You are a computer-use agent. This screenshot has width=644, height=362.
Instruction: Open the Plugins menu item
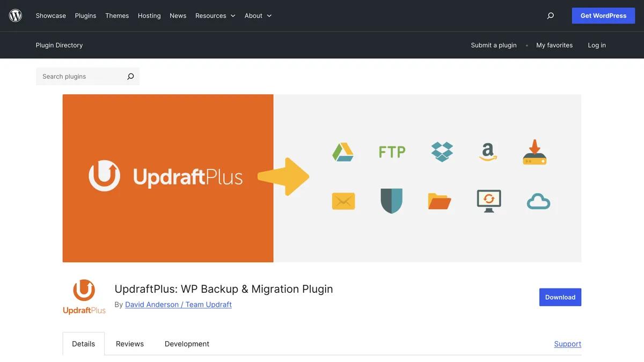[x=86, y=16]
